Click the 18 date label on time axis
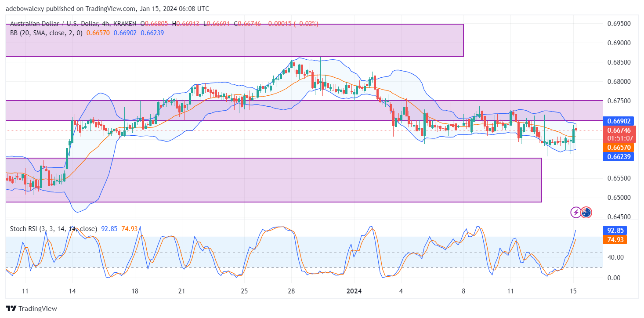 click(135, 291)
